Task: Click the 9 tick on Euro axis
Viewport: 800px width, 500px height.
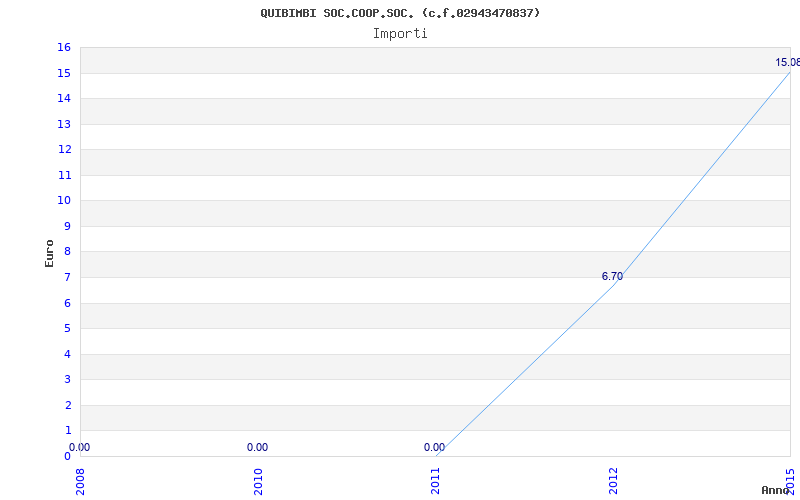Action: pos(67,227)
